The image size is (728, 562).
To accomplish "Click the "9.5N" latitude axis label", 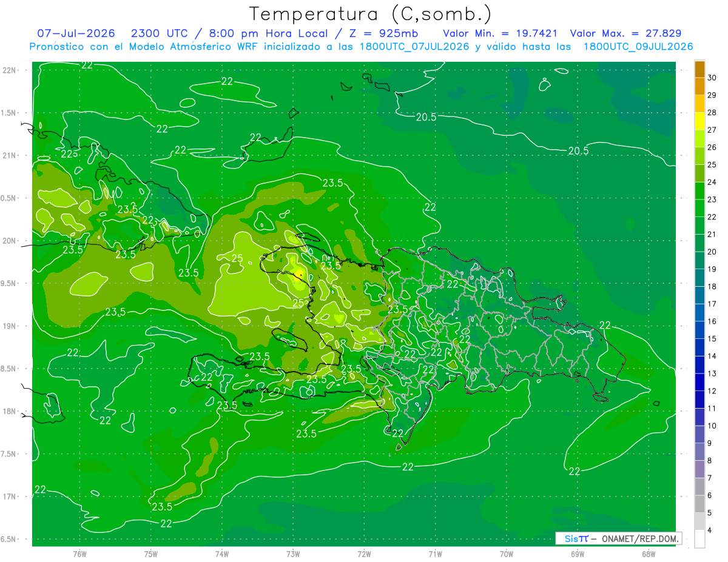I will point(9,283).
